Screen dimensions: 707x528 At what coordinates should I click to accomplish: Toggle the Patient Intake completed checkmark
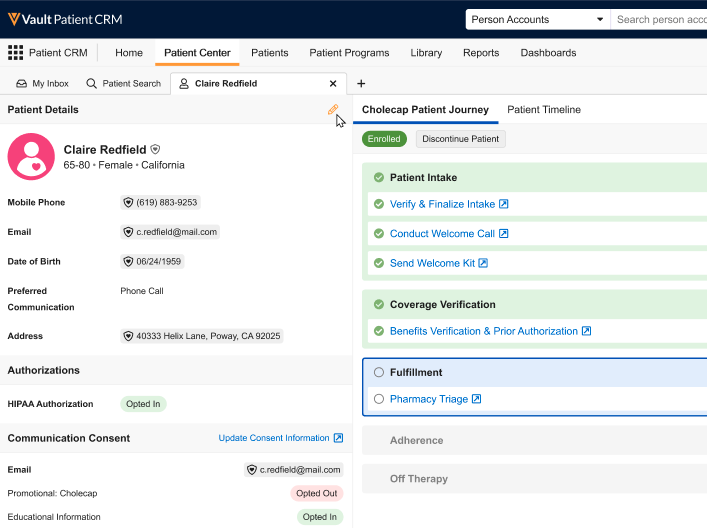click(379, 177)
